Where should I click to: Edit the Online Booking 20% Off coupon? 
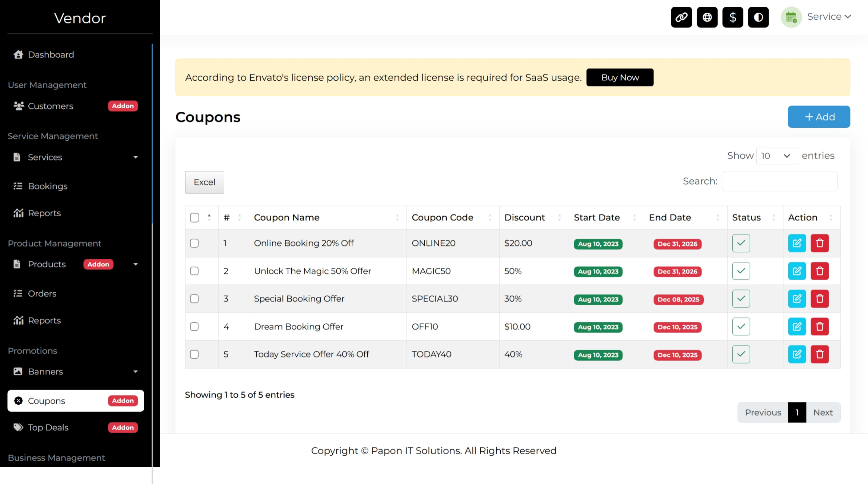click(x=797, y=243)
